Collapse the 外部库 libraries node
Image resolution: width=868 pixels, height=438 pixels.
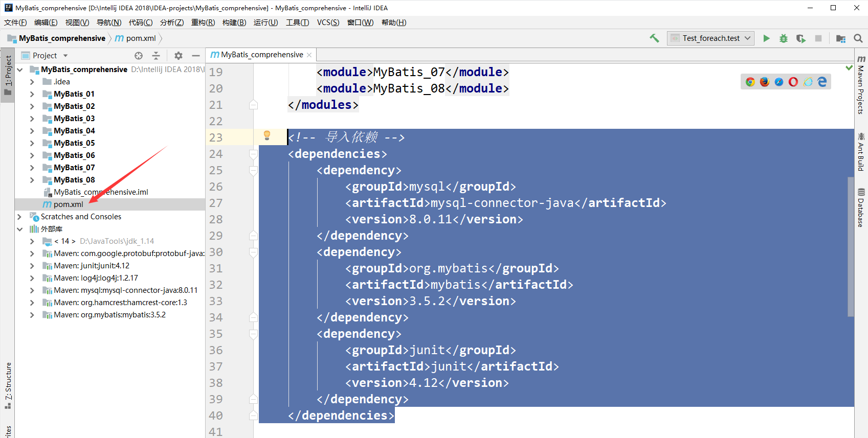point(20,229)
